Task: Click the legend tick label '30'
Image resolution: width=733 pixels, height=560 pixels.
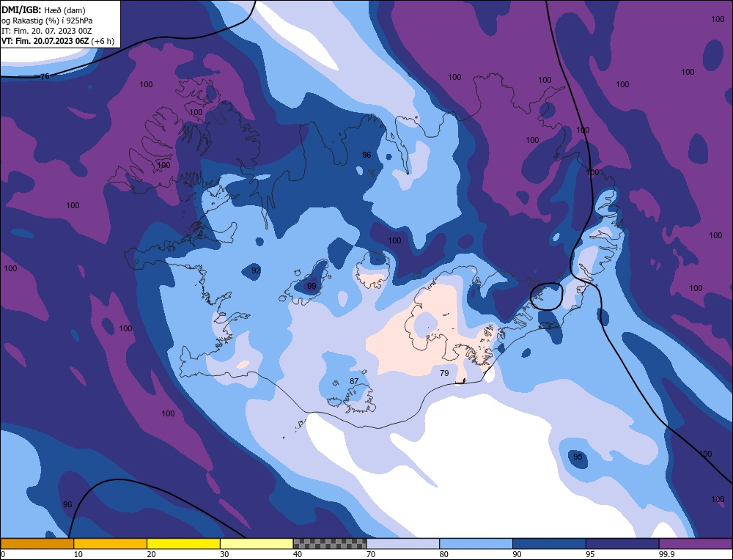Action: click(224, 554)
